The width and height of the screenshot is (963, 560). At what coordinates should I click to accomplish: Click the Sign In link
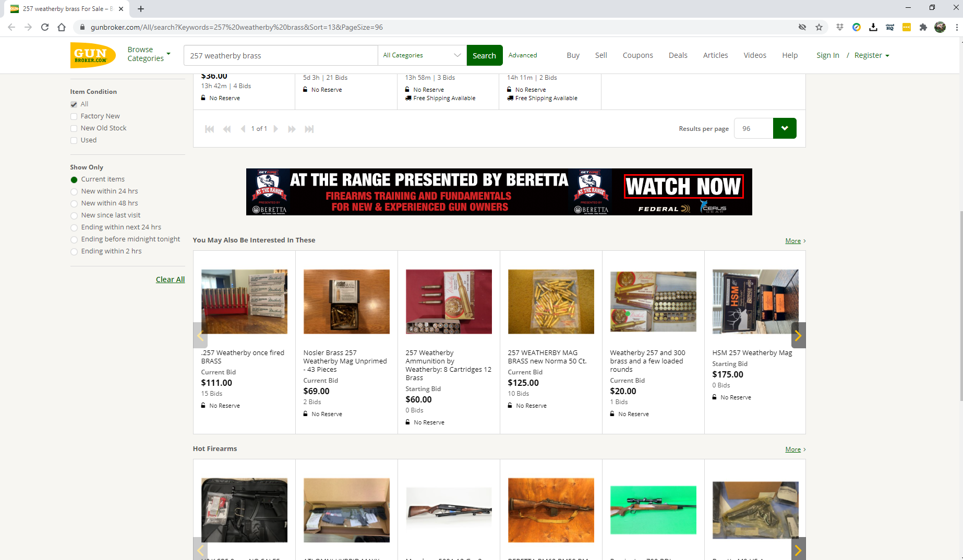tap(827, 55)
